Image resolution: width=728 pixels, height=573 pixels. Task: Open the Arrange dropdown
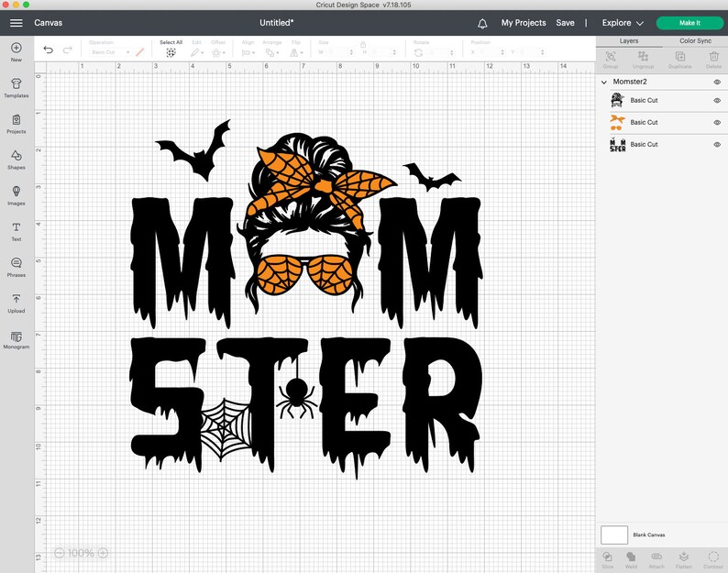click(272, 52)
